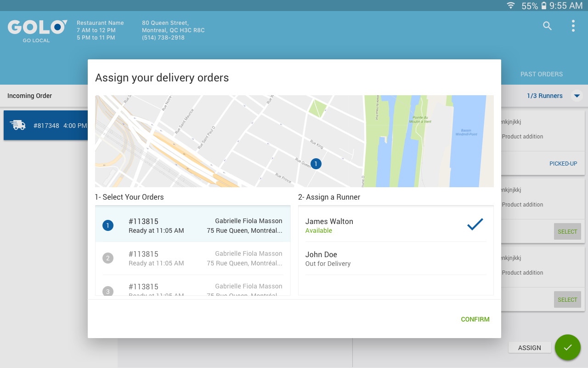Click the Out for Delivery status text
This screenshot has width=588, height=368.
tap(328, 264)
